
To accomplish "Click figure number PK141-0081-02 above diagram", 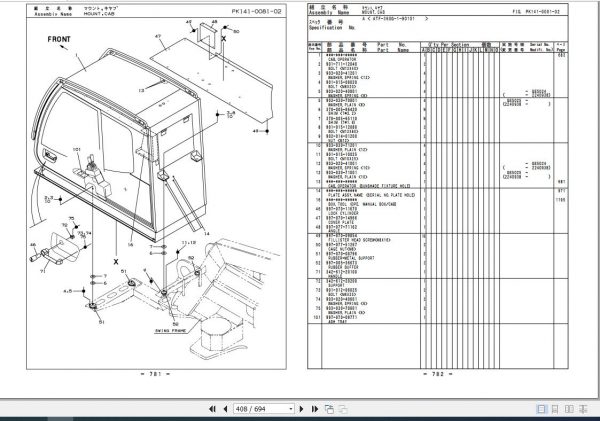I will click(x=256, y=11).
